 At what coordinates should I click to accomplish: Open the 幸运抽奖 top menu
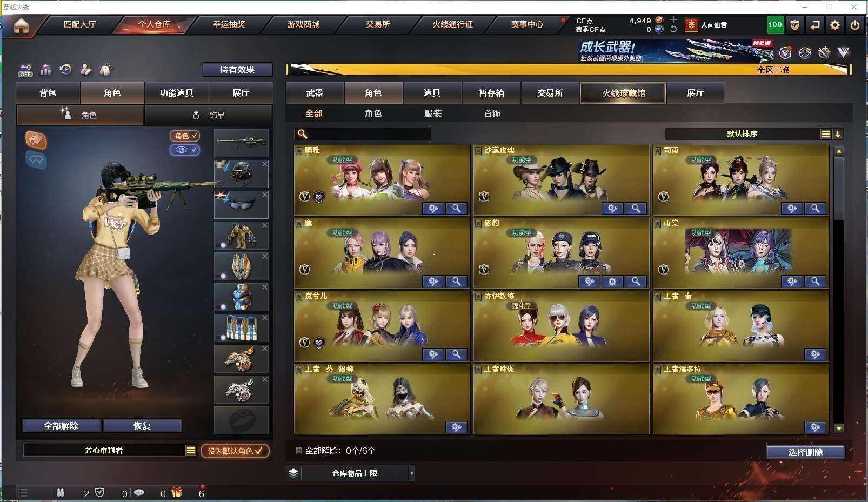pos(229,24)
